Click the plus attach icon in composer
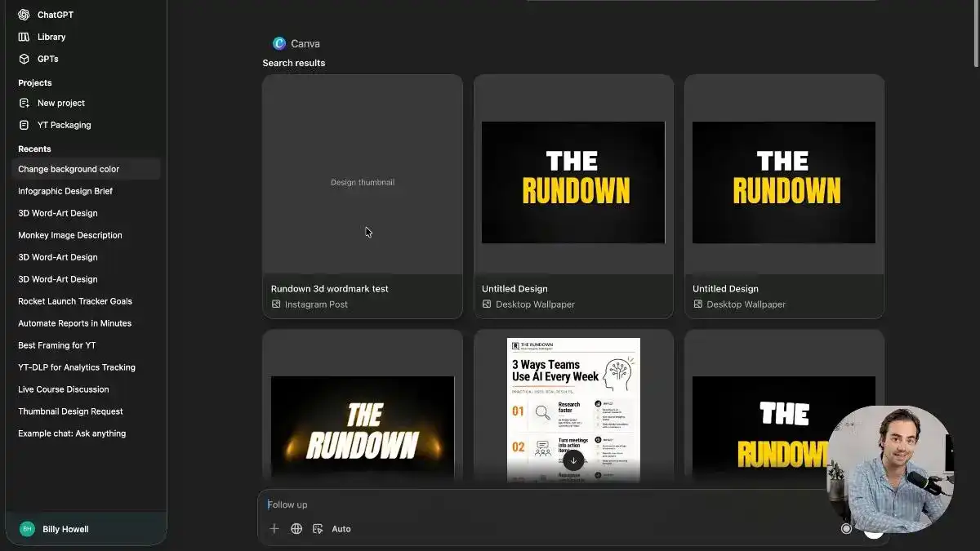 click(274, 529)
